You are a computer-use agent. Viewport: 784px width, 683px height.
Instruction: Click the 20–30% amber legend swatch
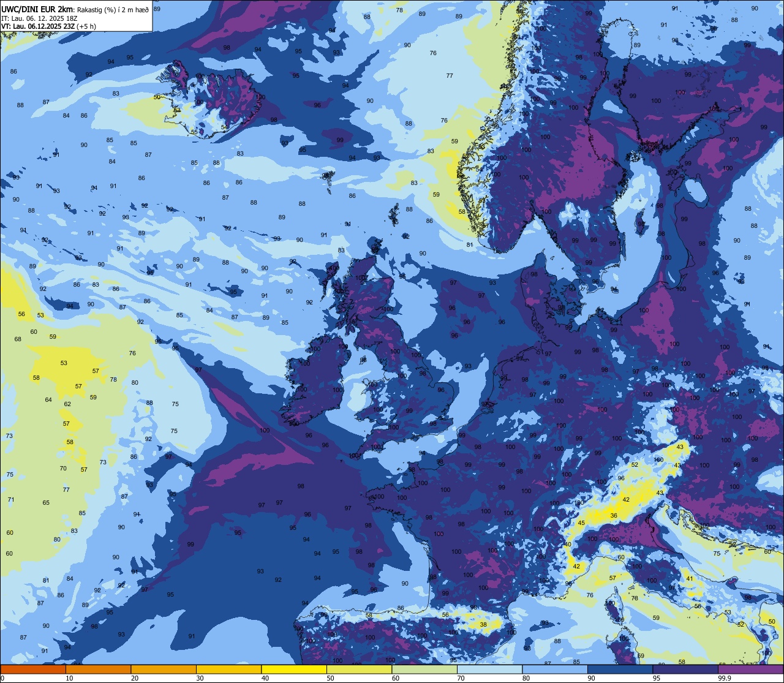click(164, 669)
